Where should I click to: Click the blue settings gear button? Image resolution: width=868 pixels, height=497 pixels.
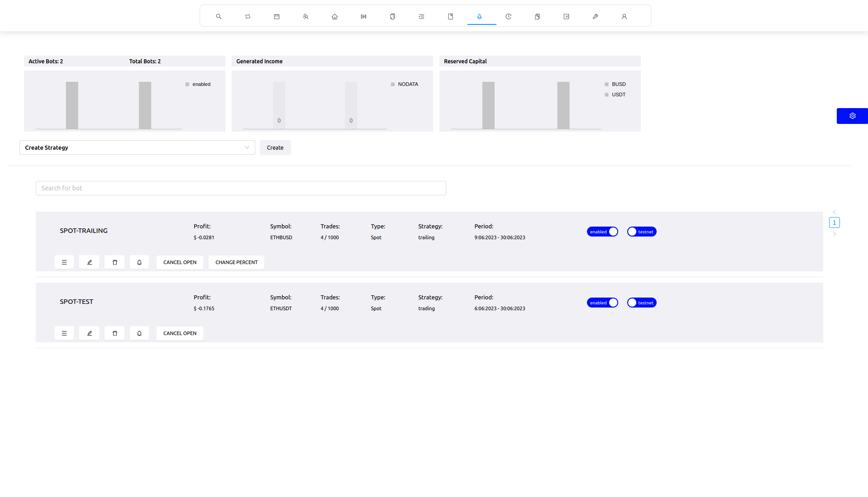click(852, 116)
